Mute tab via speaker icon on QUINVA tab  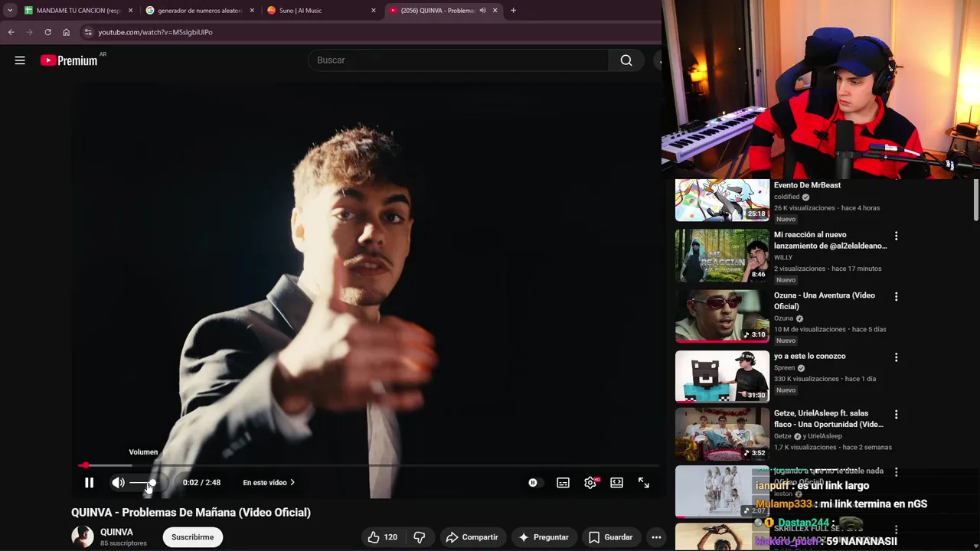(482, 11)
